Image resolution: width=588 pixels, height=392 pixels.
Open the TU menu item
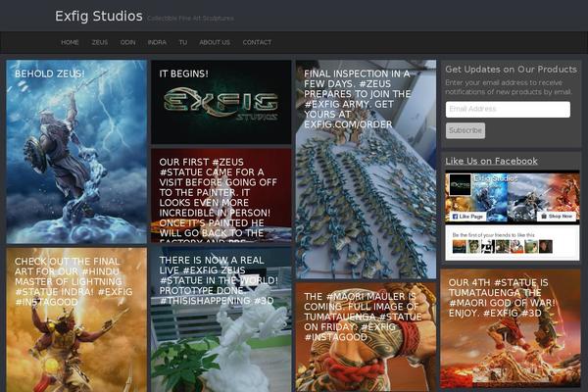pos(182,42)
